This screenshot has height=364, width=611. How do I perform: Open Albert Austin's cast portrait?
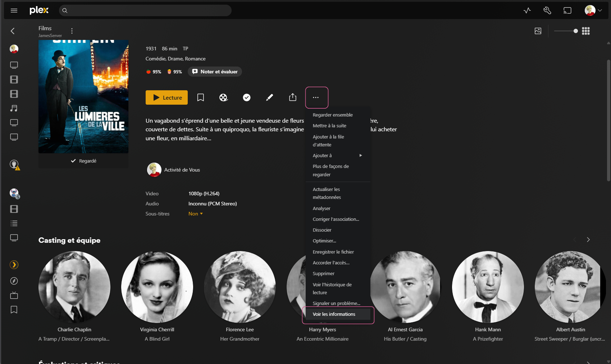[x=571, y=287]
